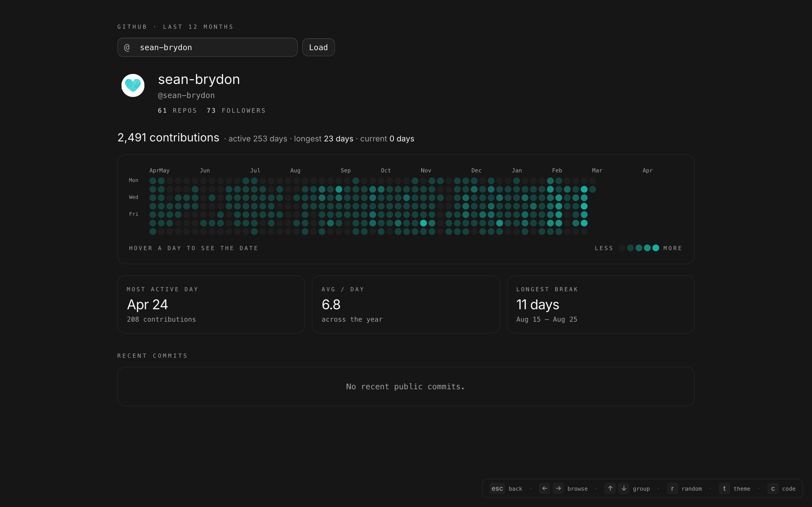Image resolution: width=812 pixels, height=507 pixels.
Task: Click the right arrow browse key
Action: pos(558,489)
